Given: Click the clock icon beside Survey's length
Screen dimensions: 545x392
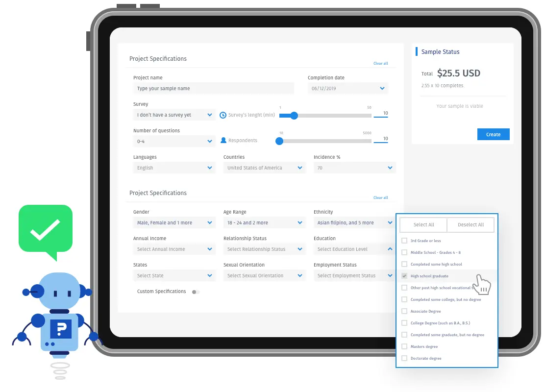Looking at the screenshot, I should (x=223, y=115).
